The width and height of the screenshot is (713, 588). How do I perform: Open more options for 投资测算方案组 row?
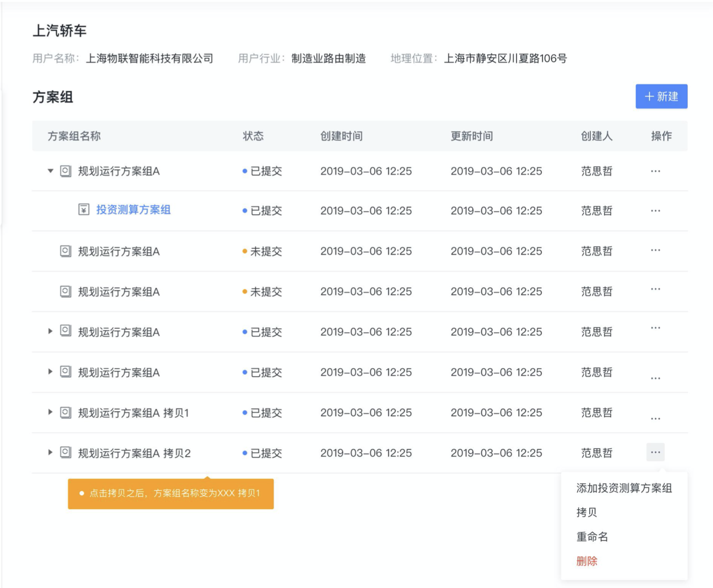pyautogui.click(x=655, y=210)
